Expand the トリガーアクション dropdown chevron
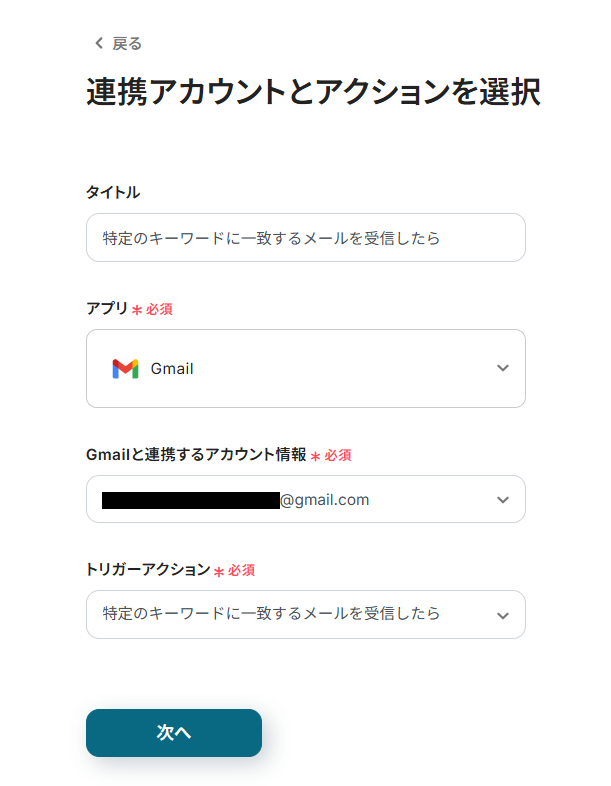Image resolution: width=611 pixels, height=786 pixels. point(503,616)
